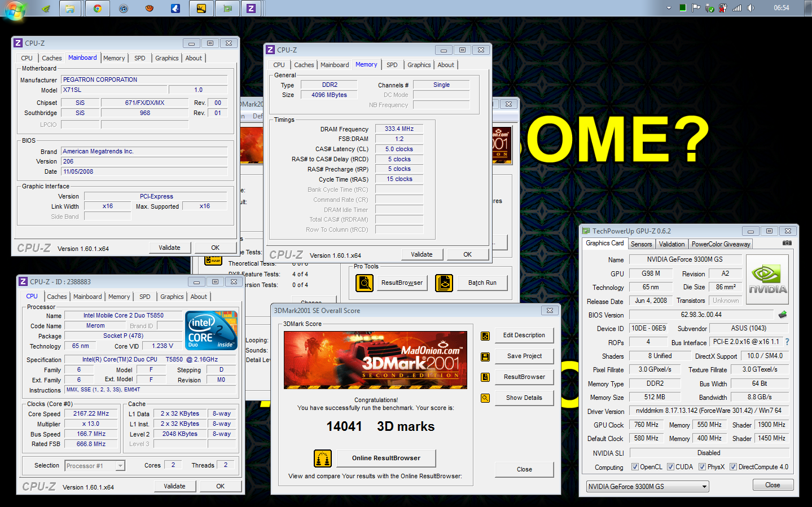This screenshot has width=812, height=507.
Task: Open the Validation tab in GPU-Z
Action: [671, 244]
